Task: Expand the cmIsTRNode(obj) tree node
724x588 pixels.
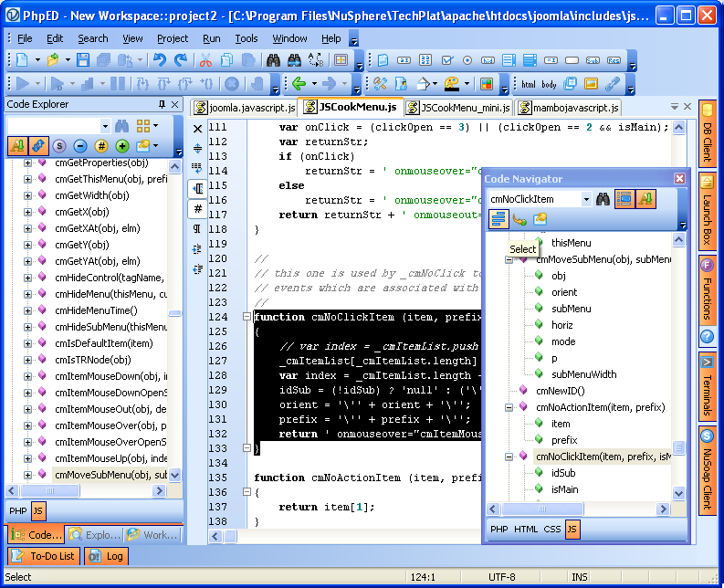Action: coord(27,361)
